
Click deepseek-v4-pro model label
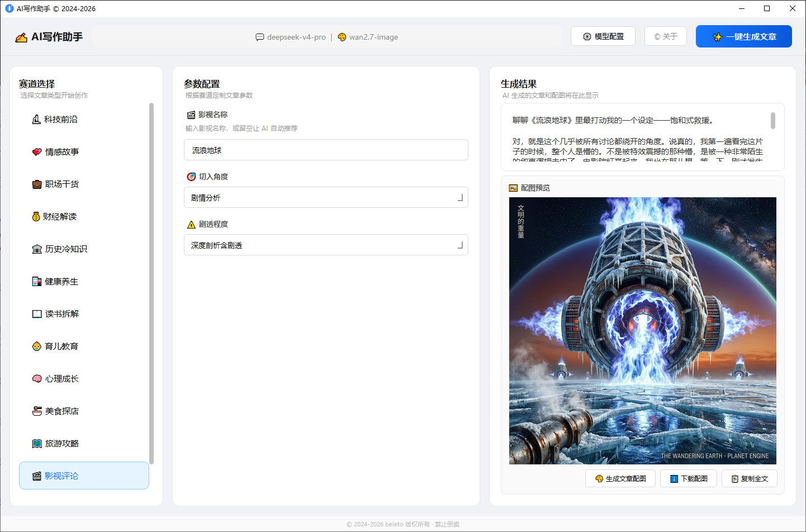point(296,37)
